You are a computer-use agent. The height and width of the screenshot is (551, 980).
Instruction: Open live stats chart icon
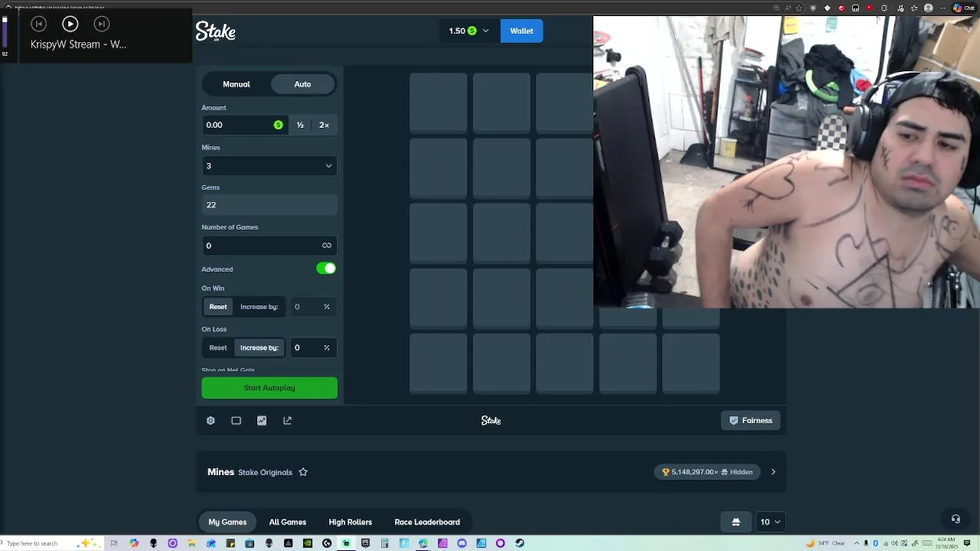pyautogui.click(x=262, y=420)
